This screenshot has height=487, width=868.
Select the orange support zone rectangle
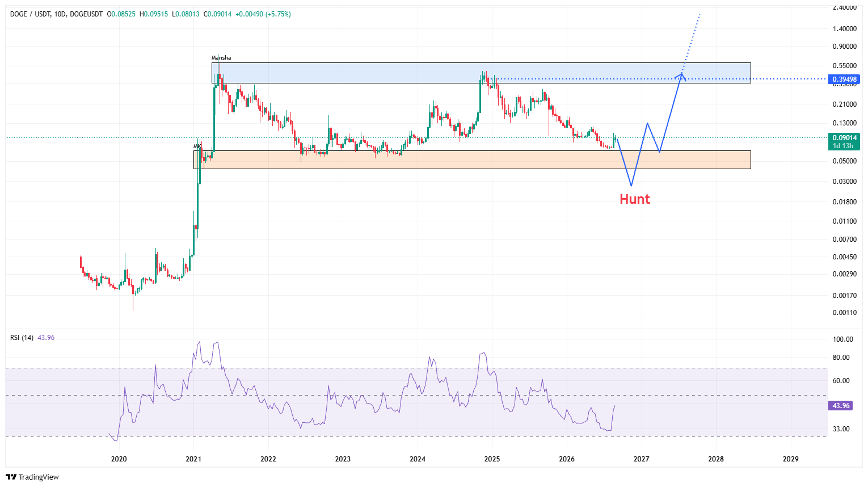(472, 159)
